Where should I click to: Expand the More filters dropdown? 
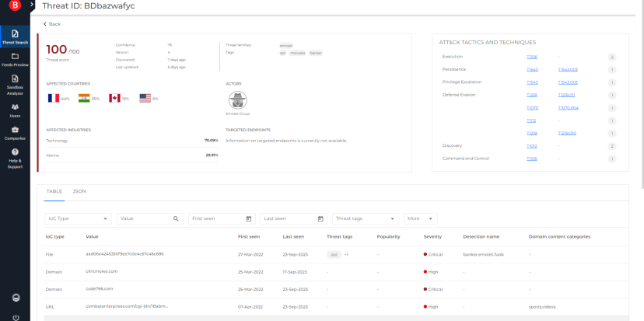pyautogui.click(x=420, y=219)
